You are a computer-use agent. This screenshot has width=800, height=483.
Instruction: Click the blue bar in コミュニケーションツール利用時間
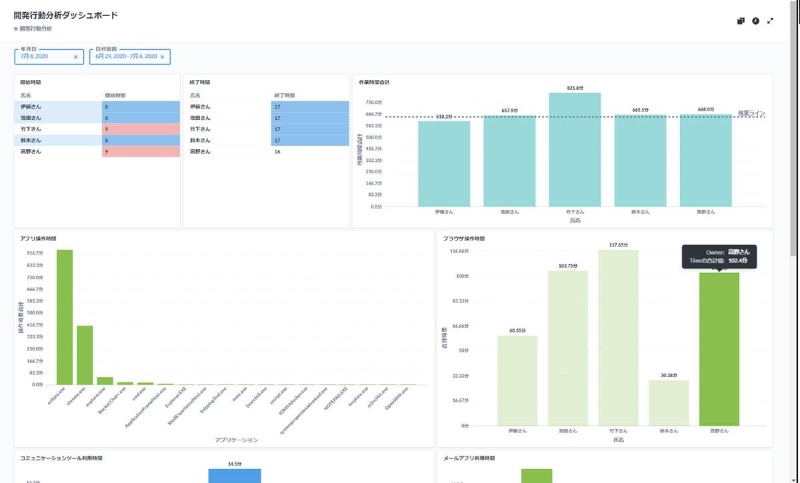tap(235, 475)
